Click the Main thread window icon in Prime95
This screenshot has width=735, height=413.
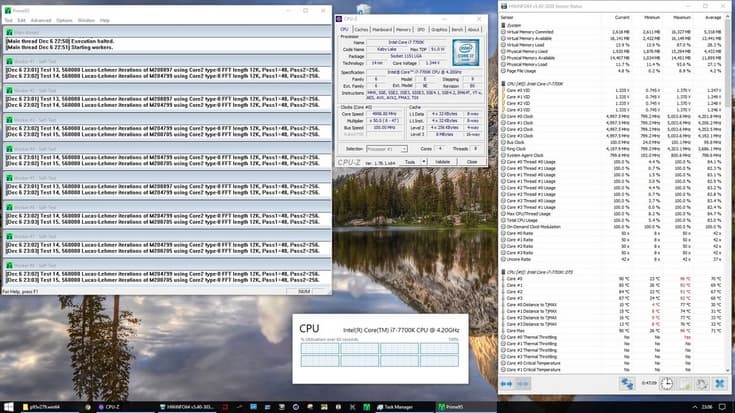9,32
